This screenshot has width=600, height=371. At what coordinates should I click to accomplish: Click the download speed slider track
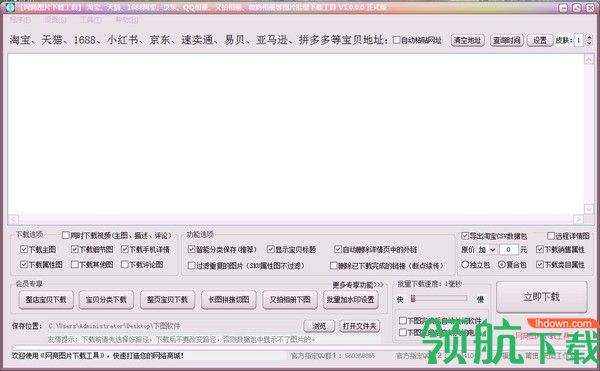pos(439,298)
